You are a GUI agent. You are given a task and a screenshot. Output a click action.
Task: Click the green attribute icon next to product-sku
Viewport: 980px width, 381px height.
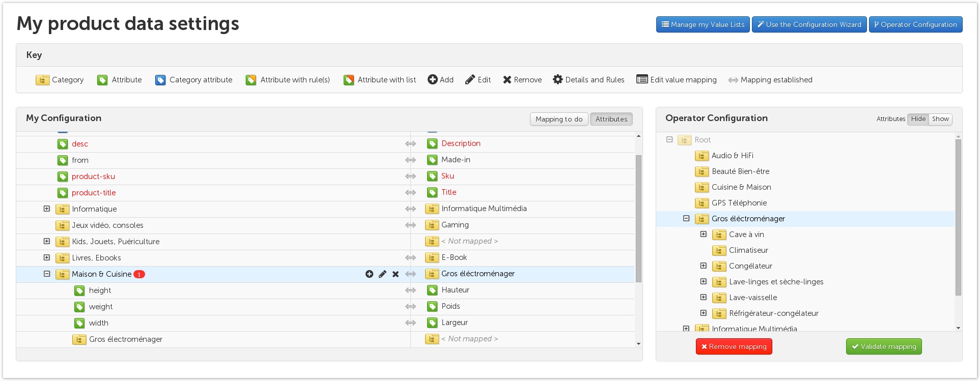(63, 177)
